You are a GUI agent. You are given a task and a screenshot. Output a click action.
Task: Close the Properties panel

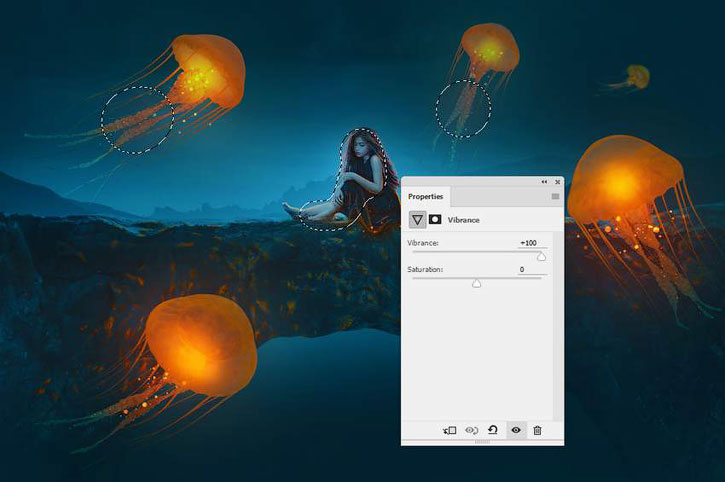point(557,182)
